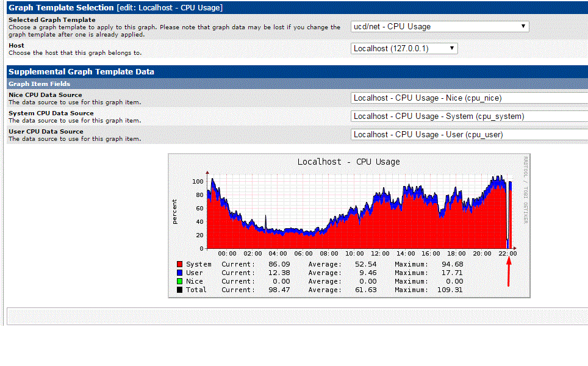The image size is (588, 366).
Task: Open the Selected Graph Template dropdown
Action: (x=440, y=26)
